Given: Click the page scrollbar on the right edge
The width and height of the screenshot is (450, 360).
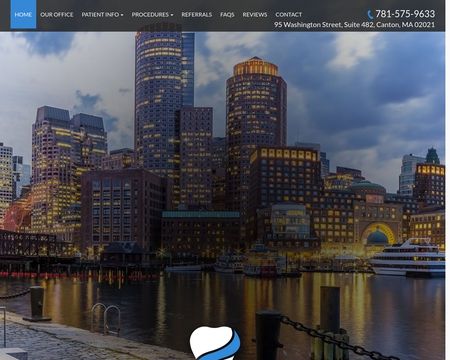Looking at the screenshot, I should click(x=447, y=180).
